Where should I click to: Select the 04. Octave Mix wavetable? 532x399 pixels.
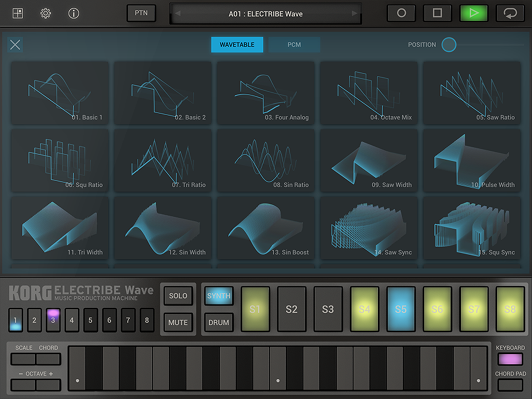369,93
